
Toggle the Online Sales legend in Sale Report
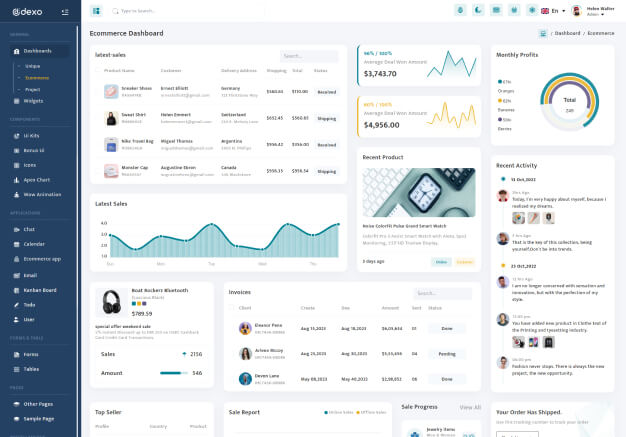click(x=341, y=412)
